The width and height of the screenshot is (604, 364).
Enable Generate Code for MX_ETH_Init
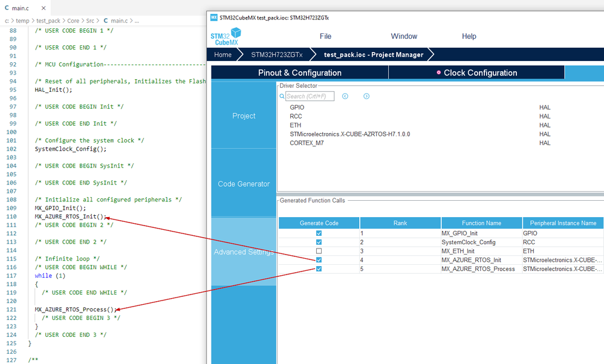(x=319, y=251)
